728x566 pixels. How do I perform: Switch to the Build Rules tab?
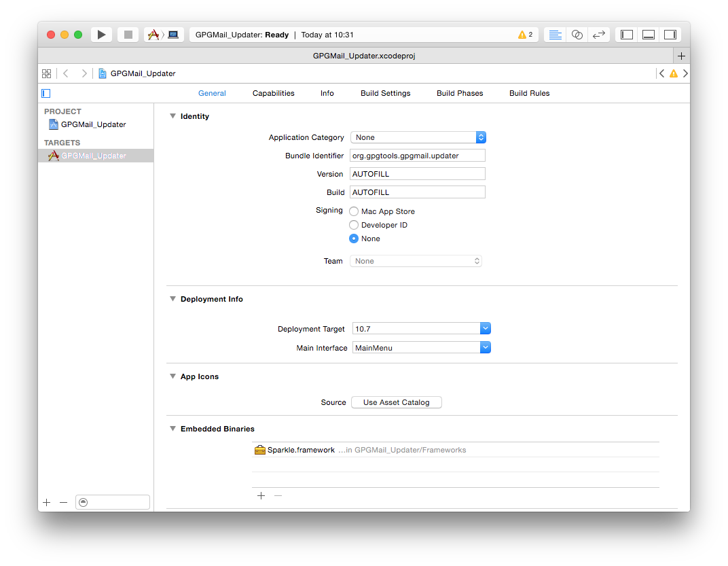pyautogui.click(x=529, y=93)
